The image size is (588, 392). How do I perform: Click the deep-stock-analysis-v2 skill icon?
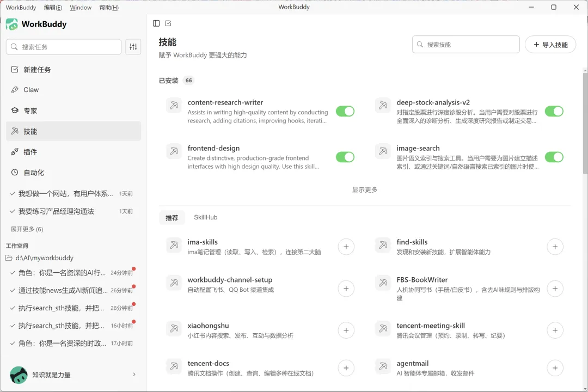point(383,106)
